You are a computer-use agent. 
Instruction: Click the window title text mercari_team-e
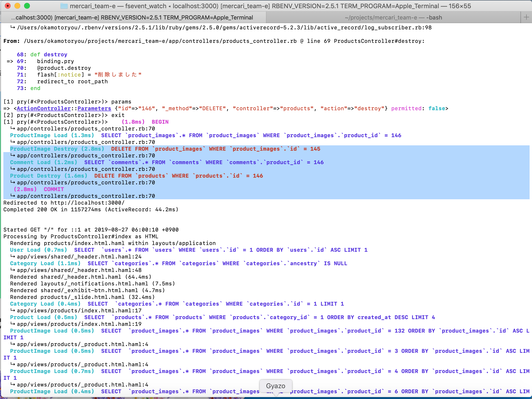[x=93, y=6]
